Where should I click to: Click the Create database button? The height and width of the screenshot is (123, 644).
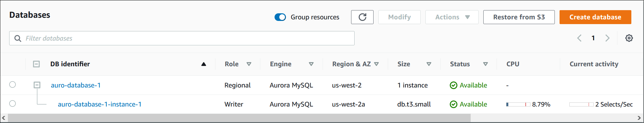point(595,17)
